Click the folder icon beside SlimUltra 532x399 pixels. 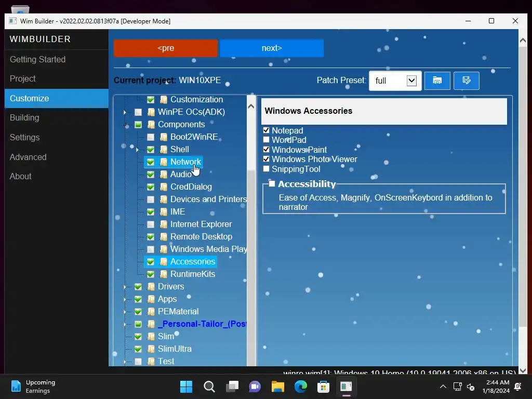(151, 349)
